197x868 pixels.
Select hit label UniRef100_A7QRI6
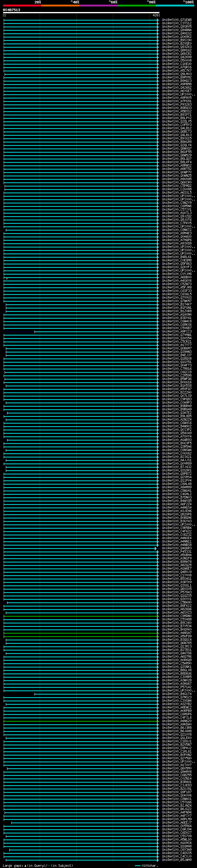tap(176, 67)
